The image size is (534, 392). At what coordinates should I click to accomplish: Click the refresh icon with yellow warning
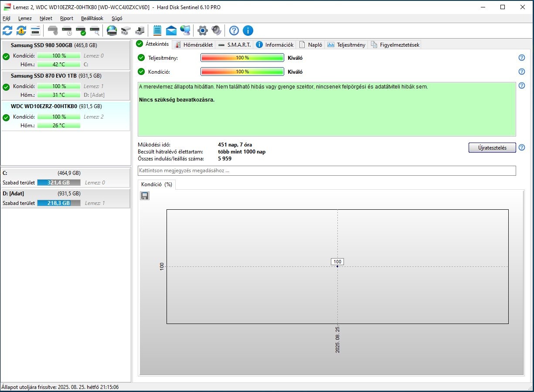pos(21,31)
